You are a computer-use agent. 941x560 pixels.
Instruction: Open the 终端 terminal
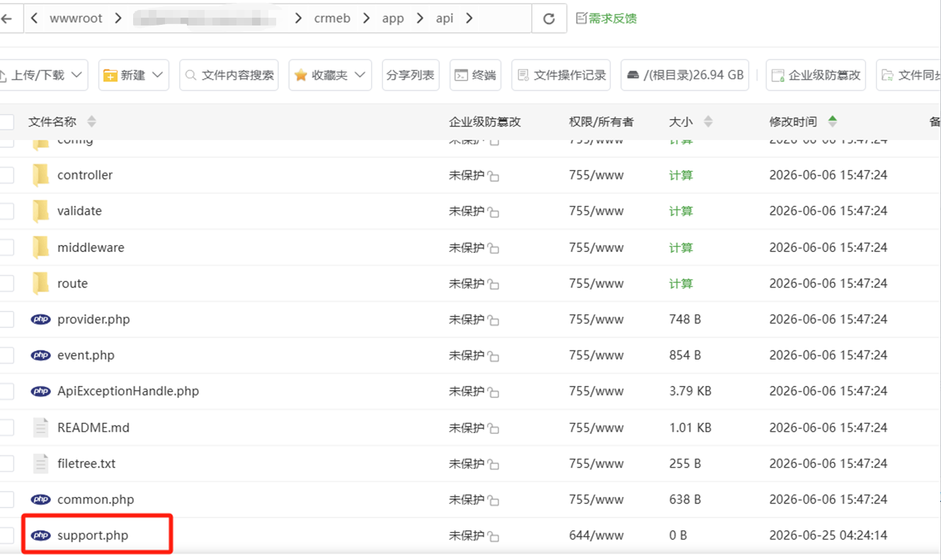(x=475, y=75)
